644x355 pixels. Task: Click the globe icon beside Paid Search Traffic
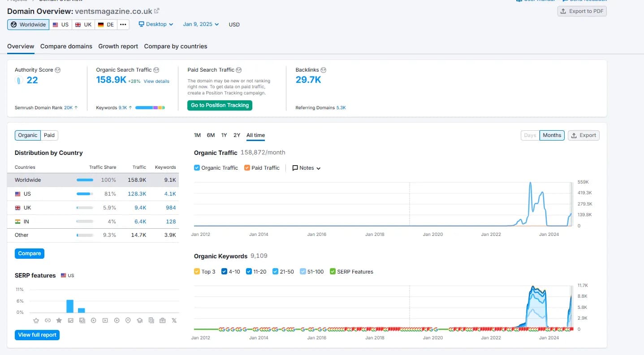tap(239, 70)
